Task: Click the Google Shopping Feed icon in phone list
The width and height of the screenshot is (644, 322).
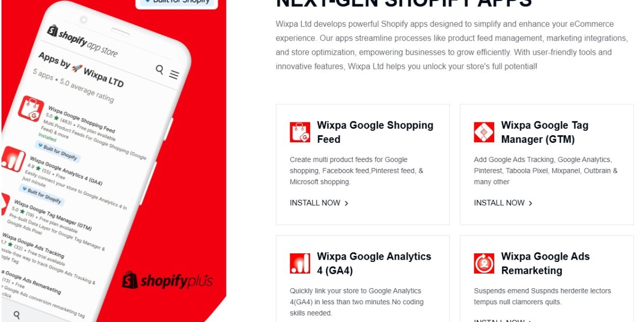Action: coord(31,109)
